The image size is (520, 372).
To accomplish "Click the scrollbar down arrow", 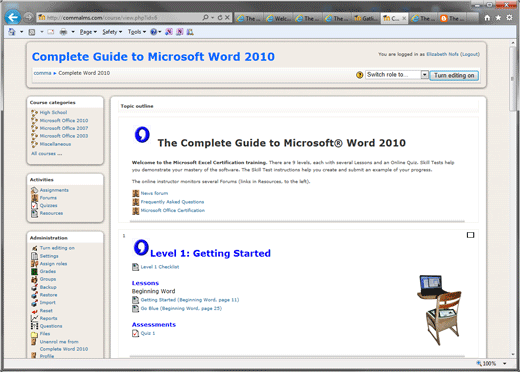I will [513, 355].
